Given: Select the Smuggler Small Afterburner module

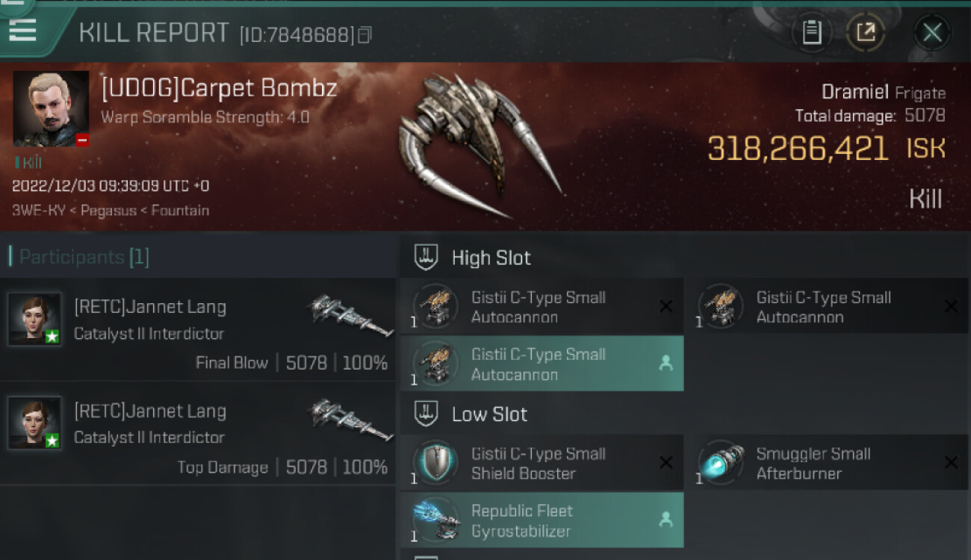Looking at the screenshot, I should [827, 463].
